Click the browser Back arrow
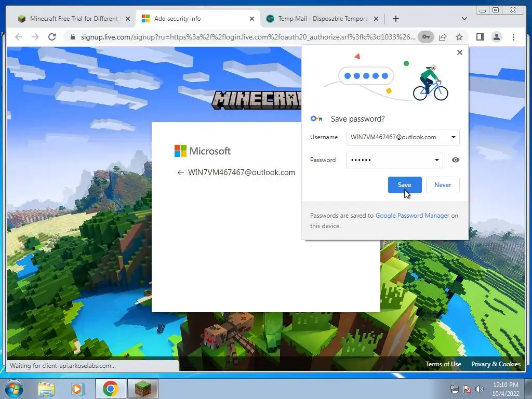 (19, 37)
